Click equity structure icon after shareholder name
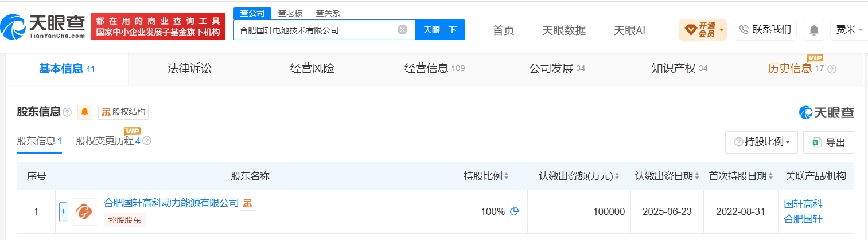 (x=247, y=203)
